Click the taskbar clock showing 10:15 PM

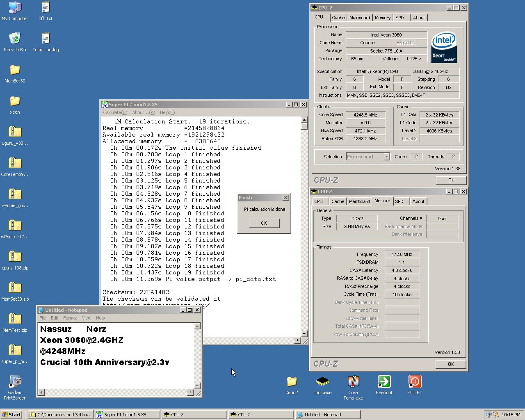[511, 415]
